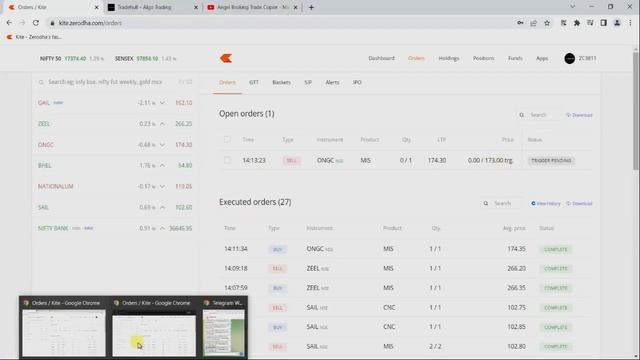Click ZEEL up chevron in watchlist
Screen dimensions: 640x360
click(162, 124)
